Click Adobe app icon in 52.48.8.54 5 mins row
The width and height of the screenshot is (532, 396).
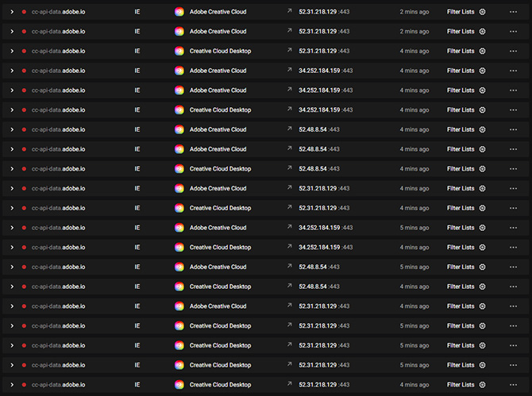(179, 267)
